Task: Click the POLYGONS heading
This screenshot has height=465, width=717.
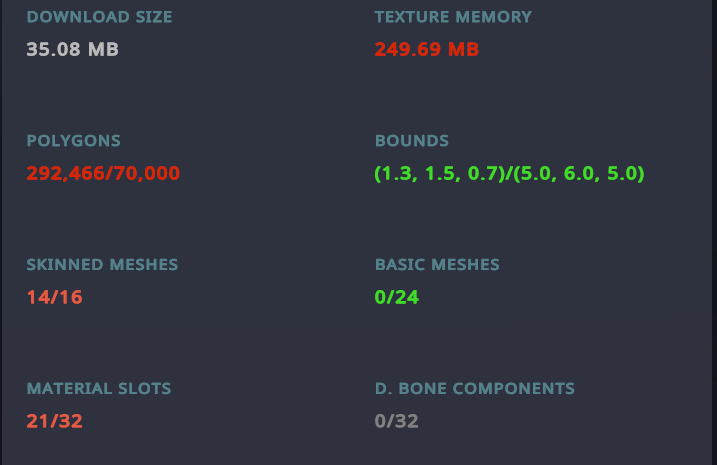Action: pos(74,141)
